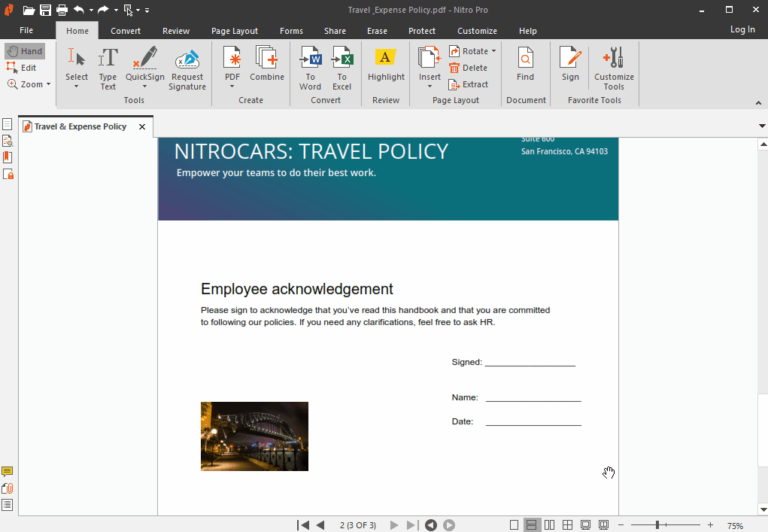Viewport: 768px width, 532px height.
Task: Open the Combine files tool
Action: (x=267, y=64)
